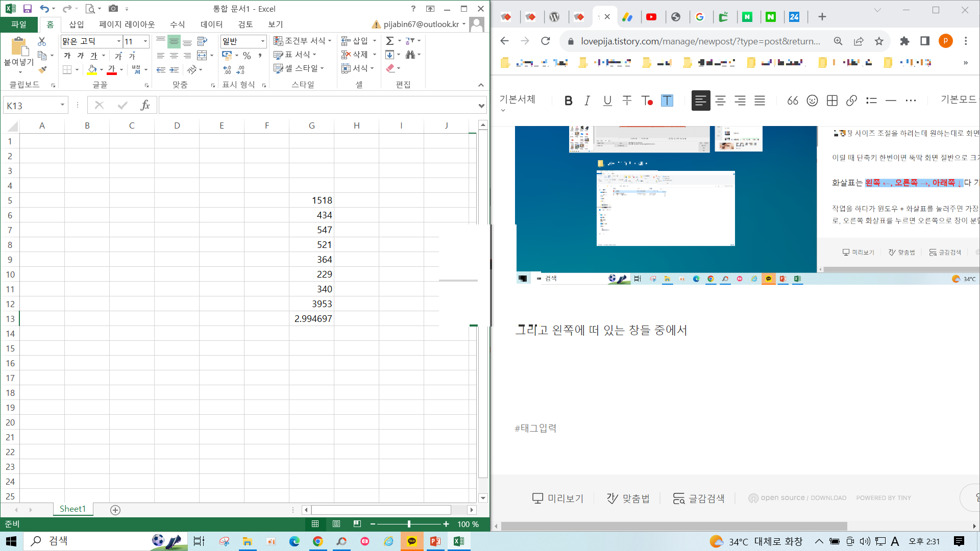
Task: Toggle bold in the blog editor
Action: (568, 101)
